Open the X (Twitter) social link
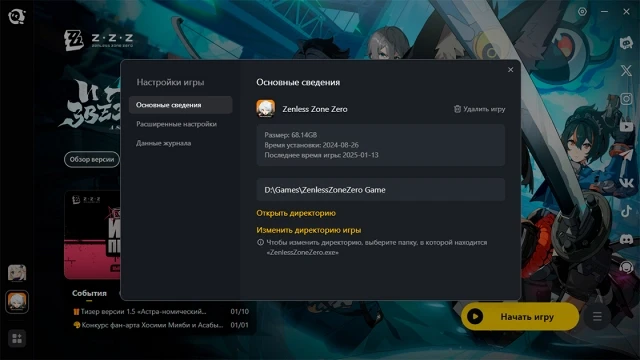The image size is (640, 360). coord(626,70)
